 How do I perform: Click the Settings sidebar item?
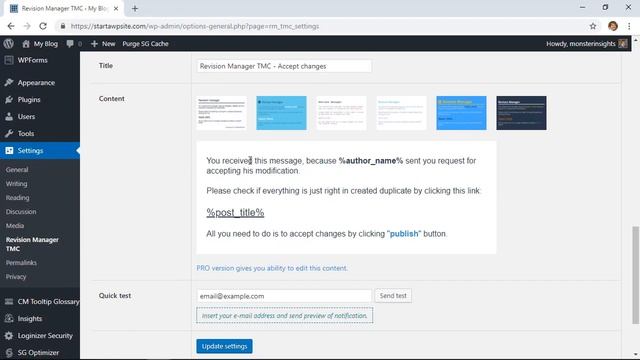40,151
